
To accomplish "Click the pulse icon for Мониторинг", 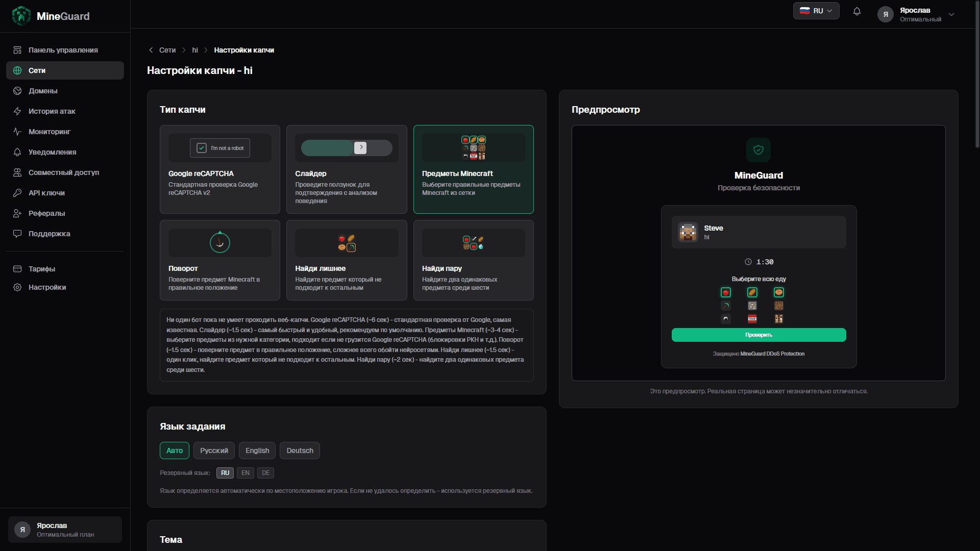I will click(17, 132).
